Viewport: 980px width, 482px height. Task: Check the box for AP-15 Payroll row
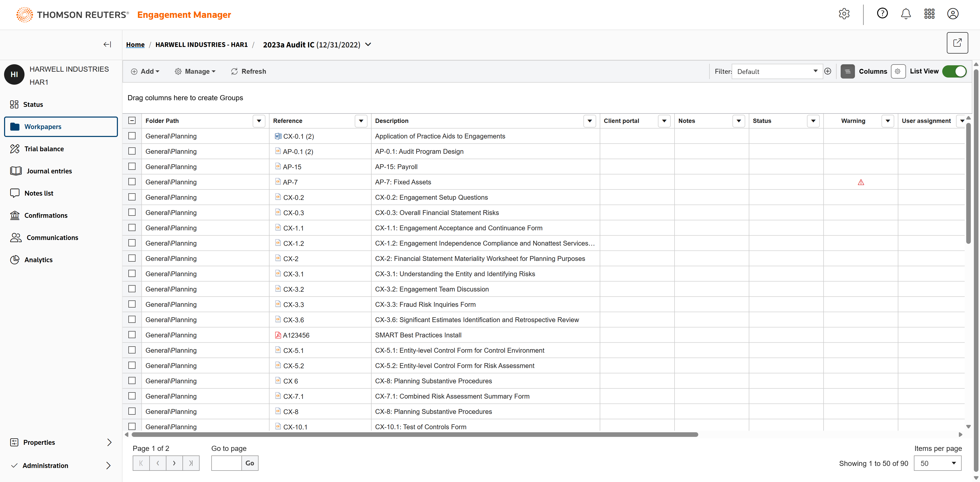(132, 167)
